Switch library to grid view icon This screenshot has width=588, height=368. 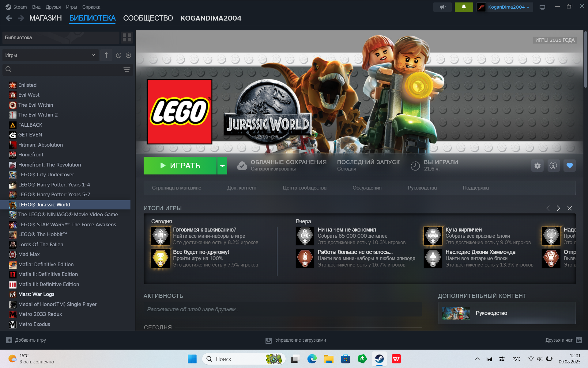click(127, 37)
